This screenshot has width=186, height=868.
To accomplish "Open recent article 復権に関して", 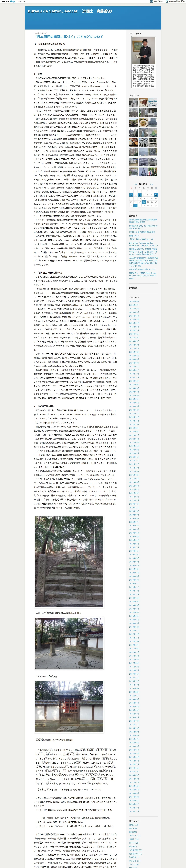I will point(134,236).
